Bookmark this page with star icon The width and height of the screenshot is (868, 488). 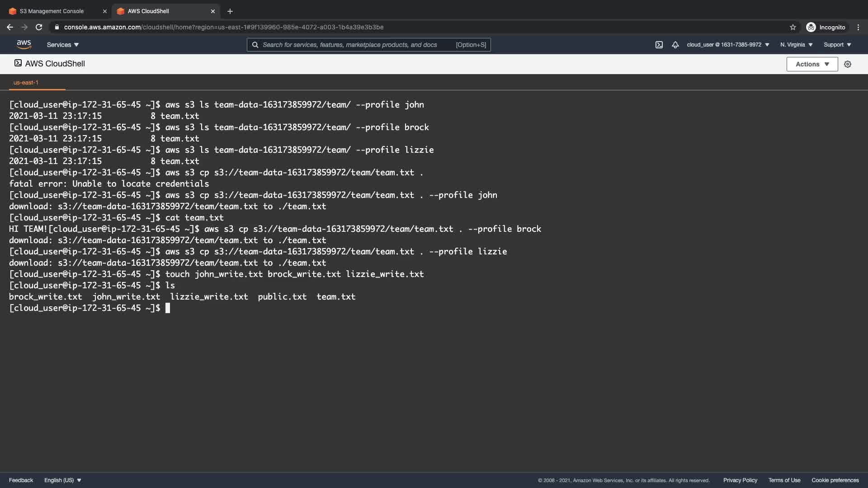point(793,27)
